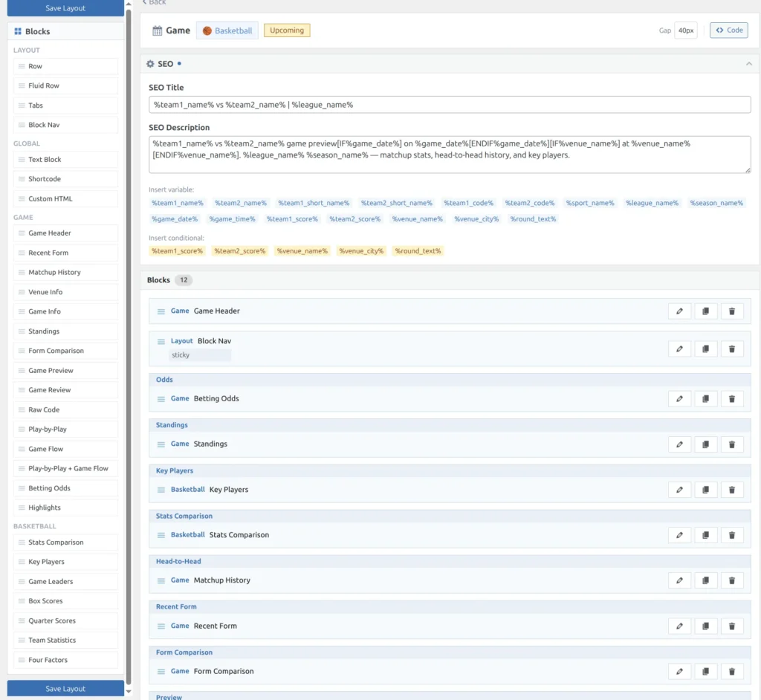761x700 pixels.
Task: Delete the Game Header block
Action: tap(732, 311)
